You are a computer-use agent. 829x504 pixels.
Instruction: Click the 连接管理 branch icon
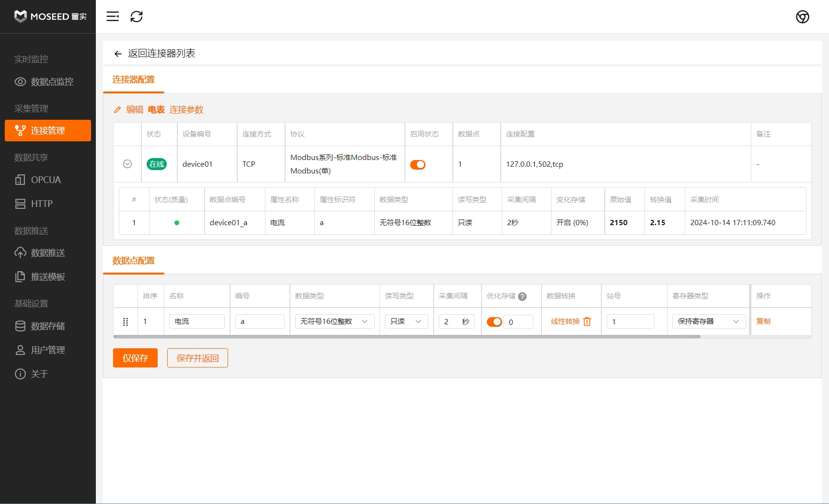pyautogui.click(x=20, y=130)
